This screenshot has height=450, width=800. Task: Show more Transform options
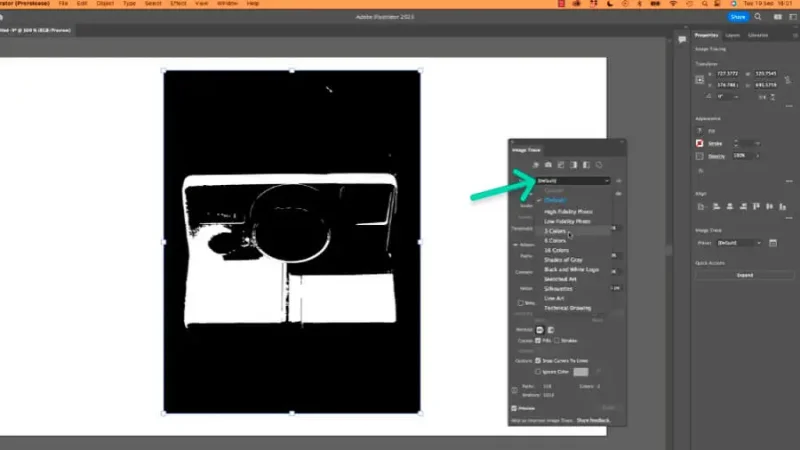point(789,106)
